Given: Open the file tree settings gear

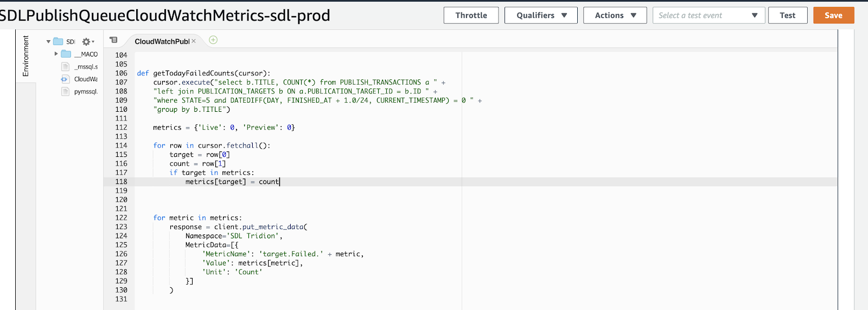Looking at the screenshot, I should pos(86,42).
